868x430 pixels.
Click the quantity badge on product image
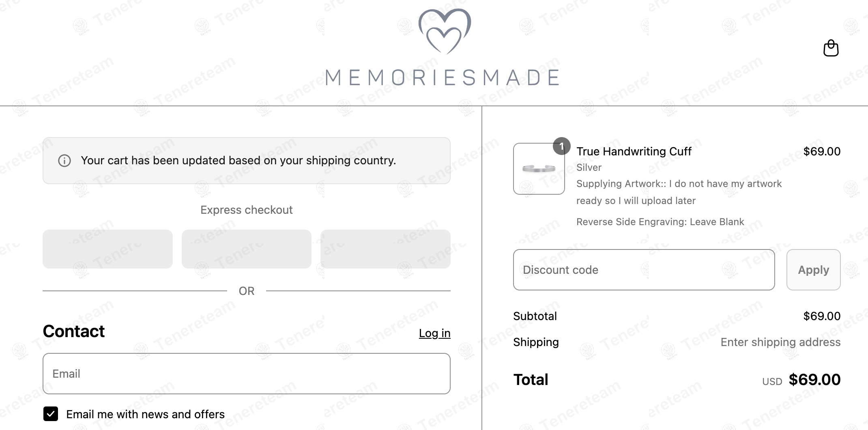tap(561, 146)
